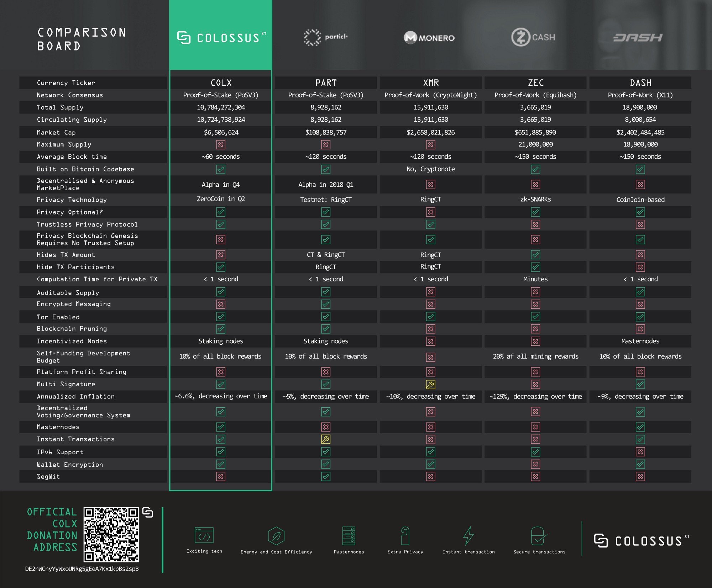This screenshot has height=588, width=712.
Task: Click the Annualized Inflation row label
Action: click(75, 396)
